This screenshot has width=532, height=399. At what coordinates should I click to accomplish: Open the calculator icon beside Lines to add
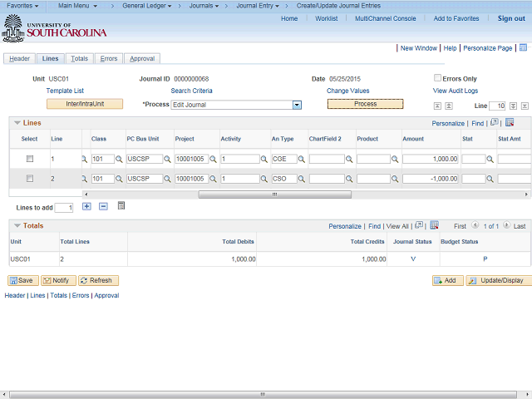click(x=121, y=205)
